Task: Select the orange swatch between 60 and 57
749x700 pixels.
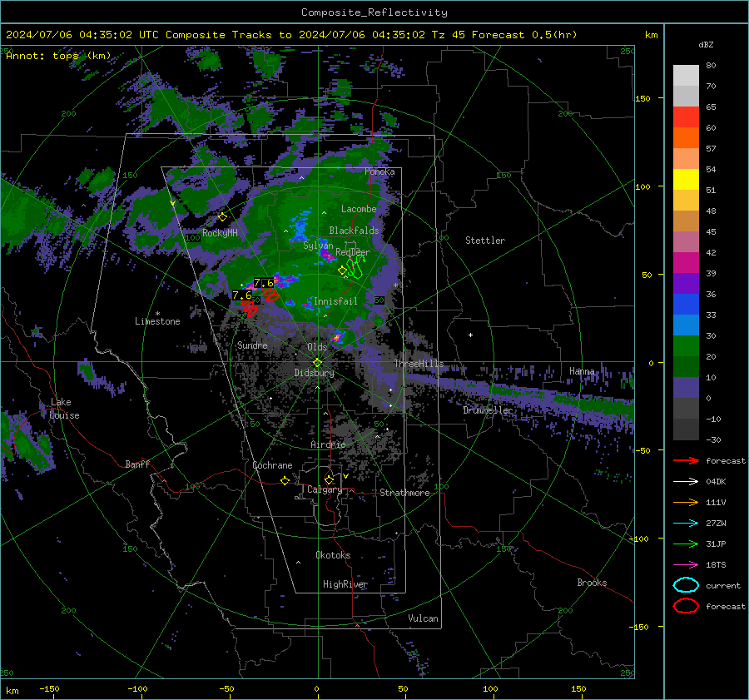Action: tap(686, 138)
